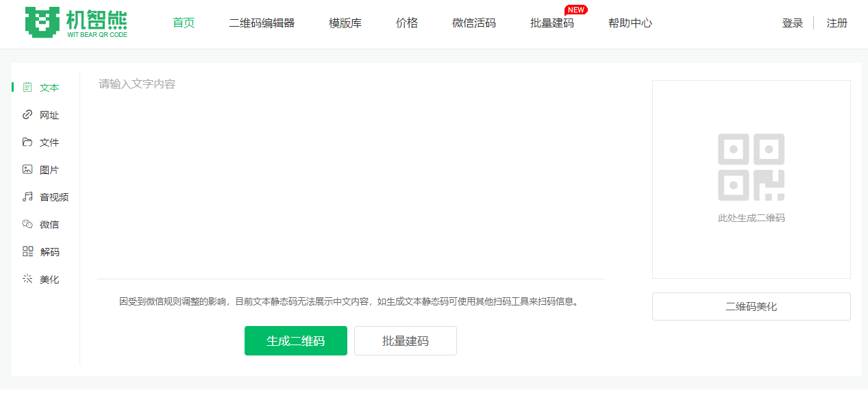
Task: Browse the 模版库 template library
Action: point(345,22)
